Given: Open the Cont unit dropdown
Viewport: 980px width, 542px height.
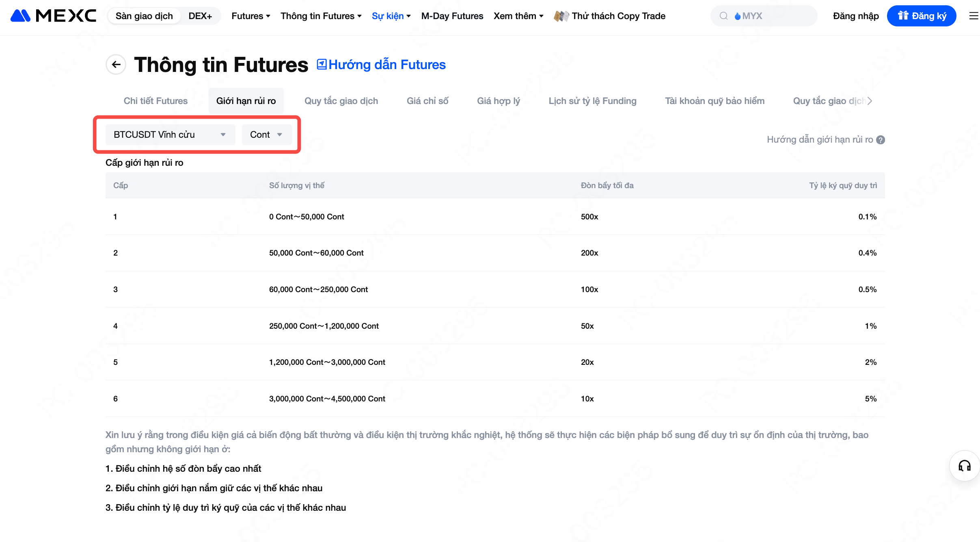Looking at the screenshot, I should (266, 134).
